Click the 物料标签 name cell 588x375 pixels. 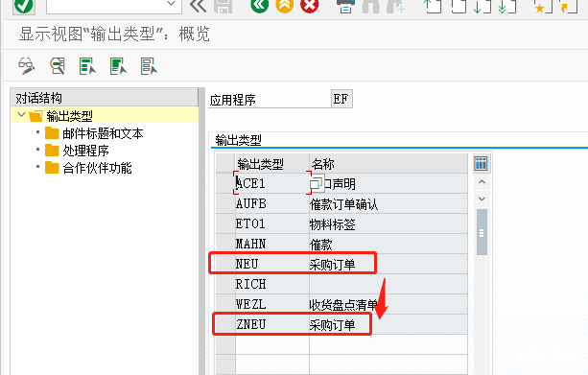(388, 223)
